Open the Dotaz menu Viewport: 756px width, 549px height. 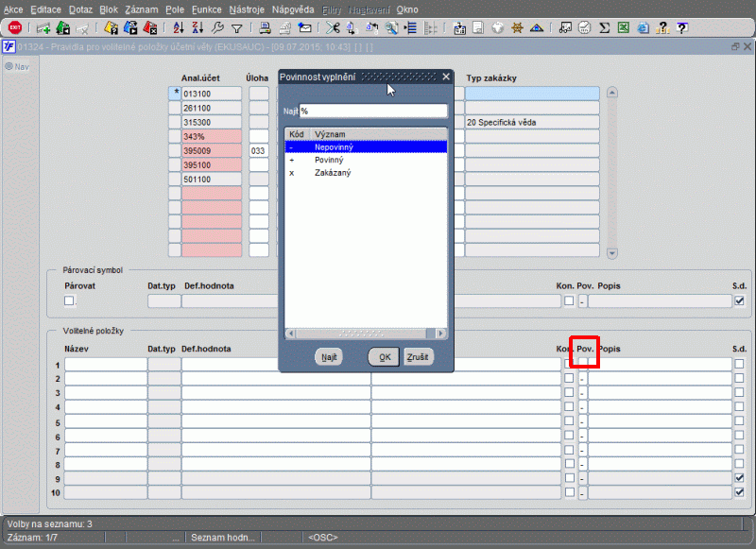(80, 9)
